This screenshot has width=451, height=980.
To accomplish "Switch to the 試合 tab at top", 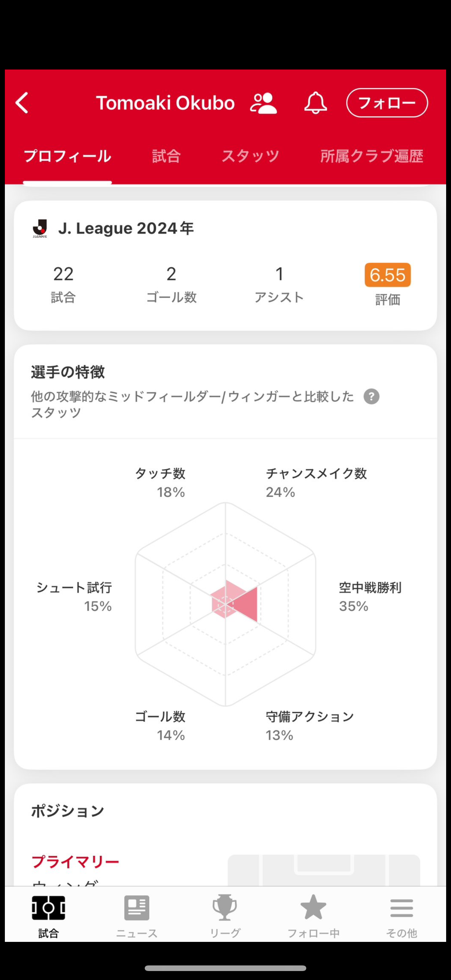I will [x=166, y=156].
